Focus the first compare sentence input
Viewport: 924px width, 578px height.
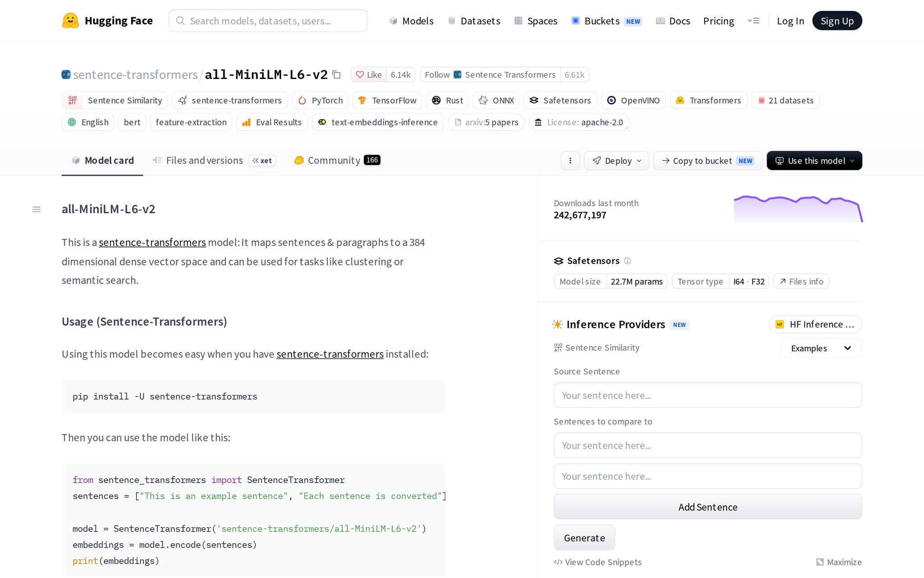708,445
